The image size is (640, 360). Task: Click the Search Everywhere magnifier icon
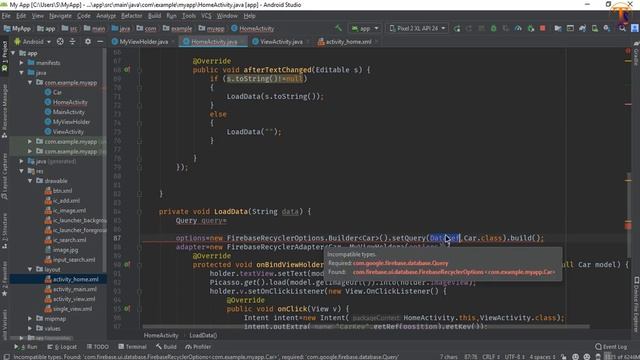(x=622, y=28)
